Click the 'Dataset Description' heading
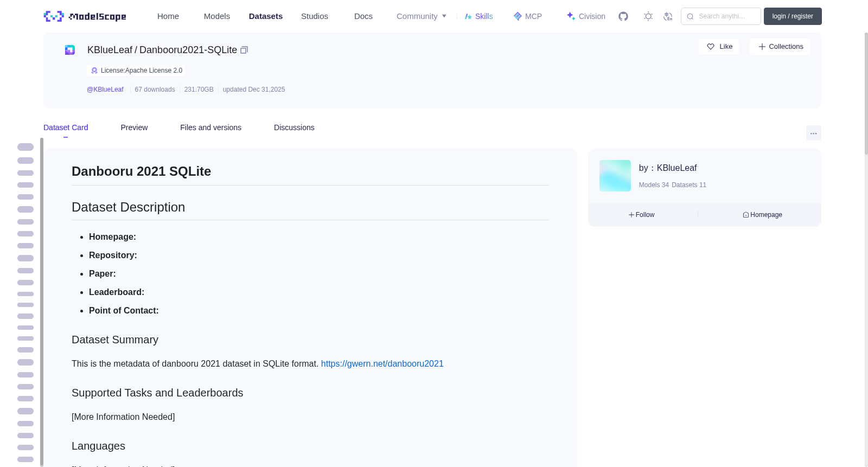 [128, 207]
